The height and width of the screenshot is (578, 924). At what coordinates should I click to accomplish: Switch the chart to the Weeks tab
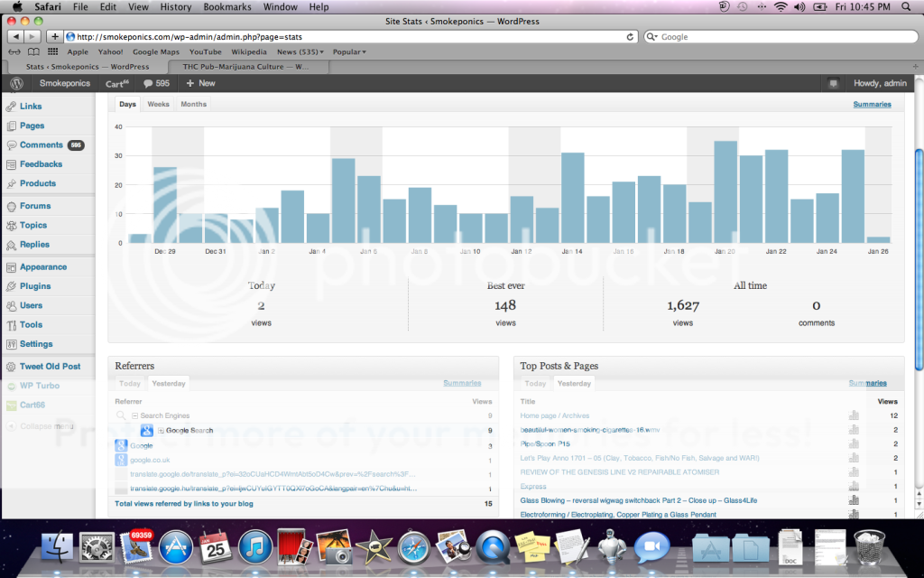[x=158, y=104]
